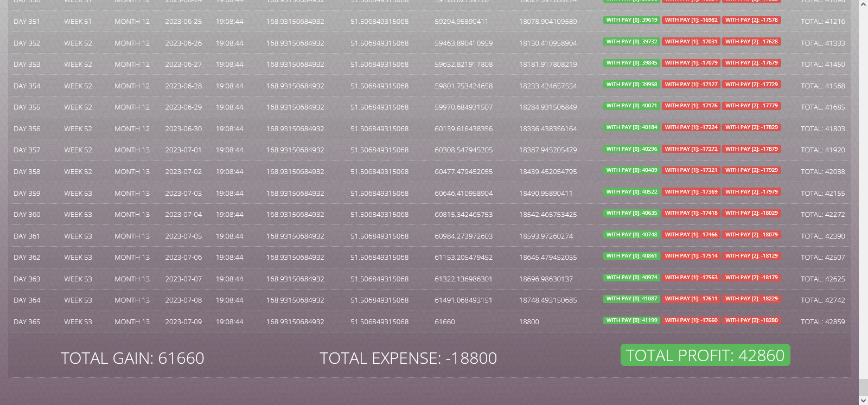Click the DAY 351 row label

pos(27,22)
